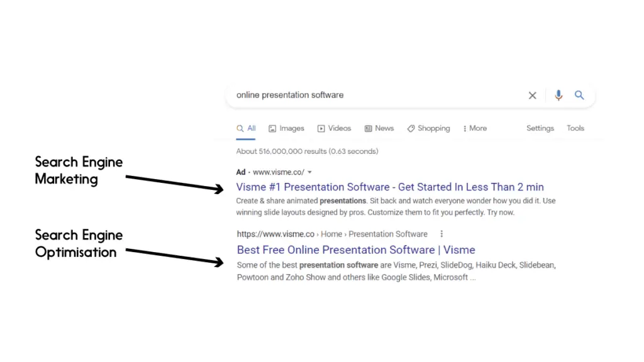Clear the search query with the X icon
Image resolution: width=644 pixels, height=362 pixels.
pos(532,95)
